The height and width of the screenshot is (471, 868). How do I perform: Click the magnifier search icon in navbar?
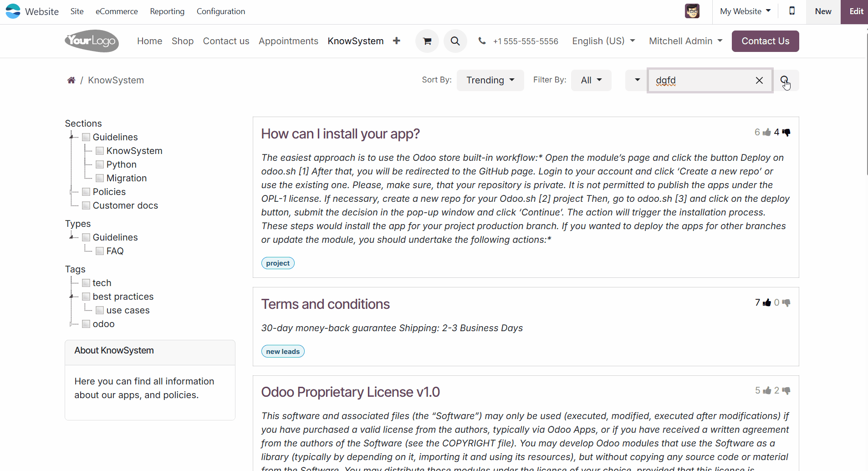coord(455,41)
